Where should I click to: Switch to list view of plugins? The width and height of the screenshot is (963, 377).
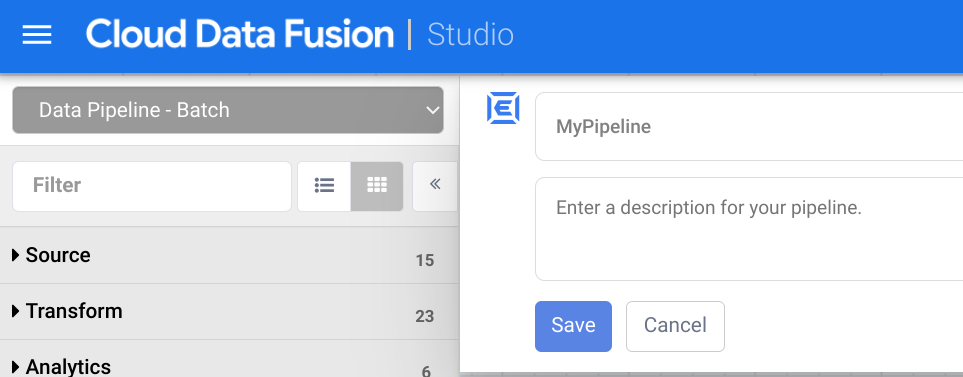[324, 186]
